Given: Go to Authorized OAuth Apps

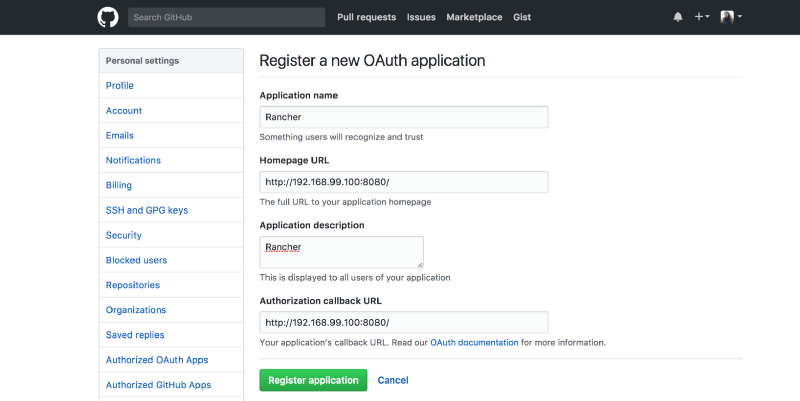Looking at the screenshot, I should [x=157, y=360].
